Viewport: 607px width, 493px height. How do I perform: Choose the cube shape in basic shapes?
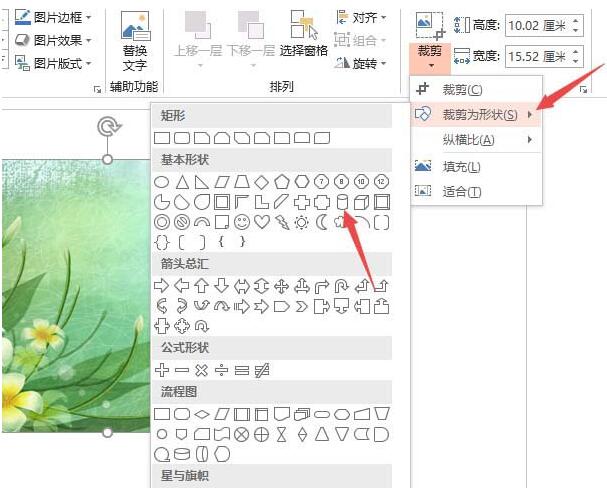coord(362,202)
